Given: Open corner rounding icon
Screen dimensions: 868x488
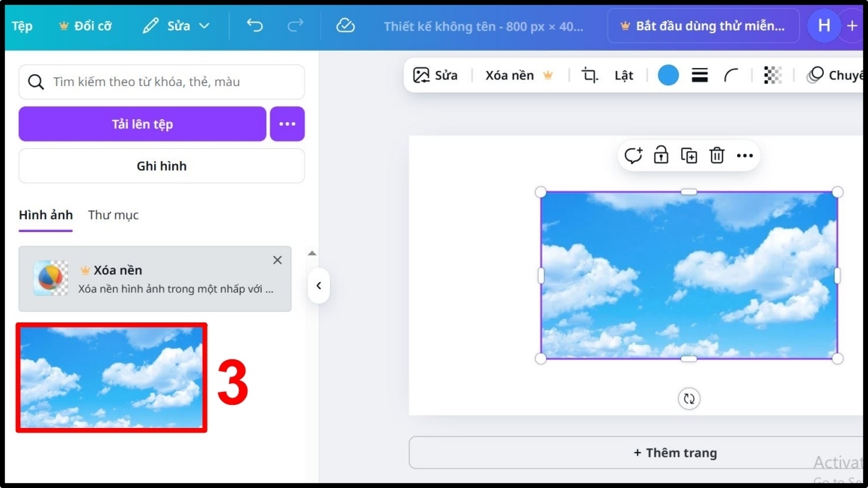Looking at the screenshot, I should [731, 75].
